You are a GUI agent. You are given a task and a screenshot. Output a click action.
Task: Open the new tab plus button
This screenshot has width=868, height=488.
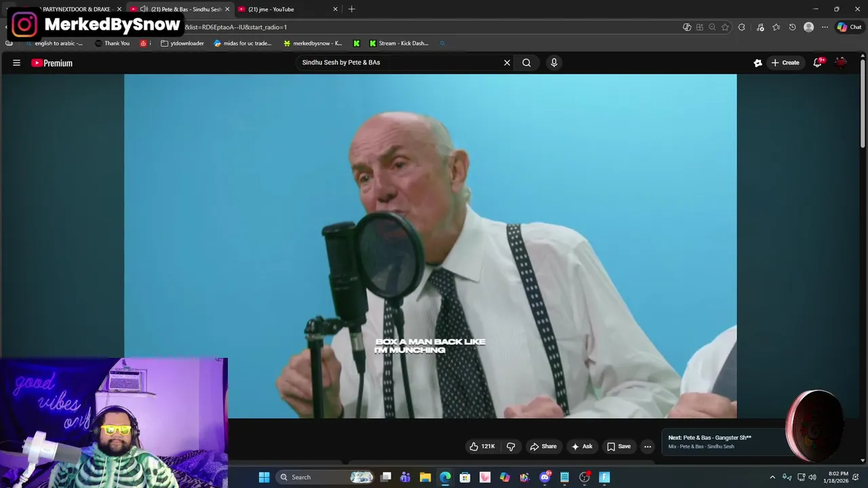tap(351, 9)
